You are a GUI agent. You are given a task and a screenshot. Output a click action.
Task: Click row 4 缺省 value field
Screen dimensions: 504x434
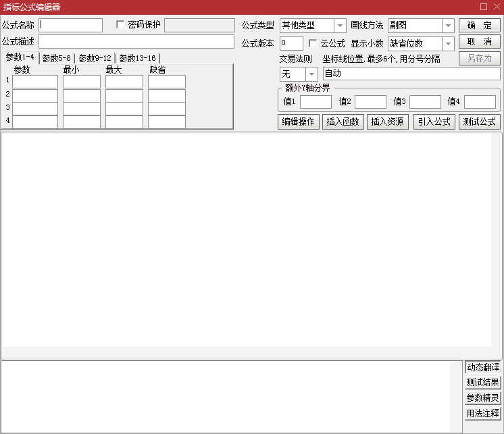167,122
